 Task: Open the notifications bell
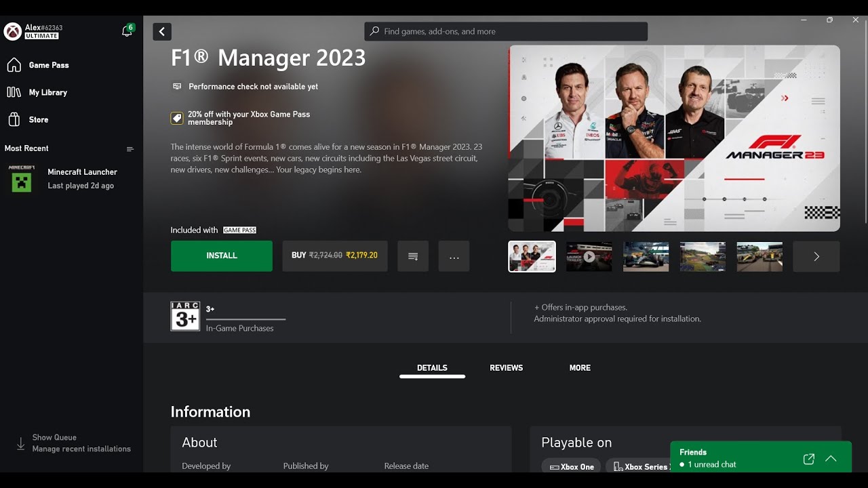[x=127, y=31]
